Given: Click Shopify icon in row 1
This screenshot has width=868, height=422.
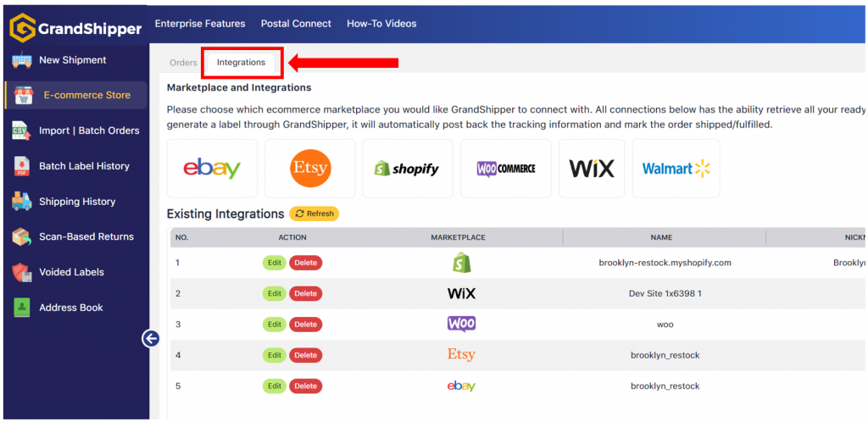Looking at the screenshot, I should (x=461, y=263).
